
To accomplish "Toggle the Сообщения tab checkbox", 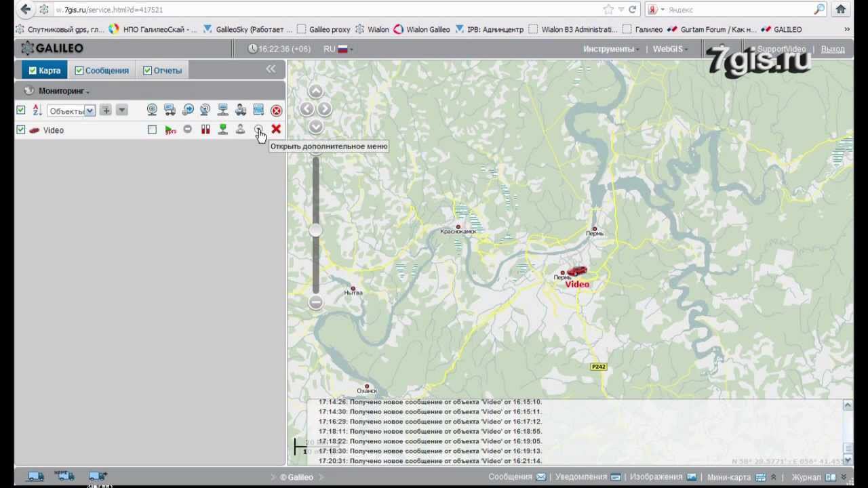I will coord(79,70).
